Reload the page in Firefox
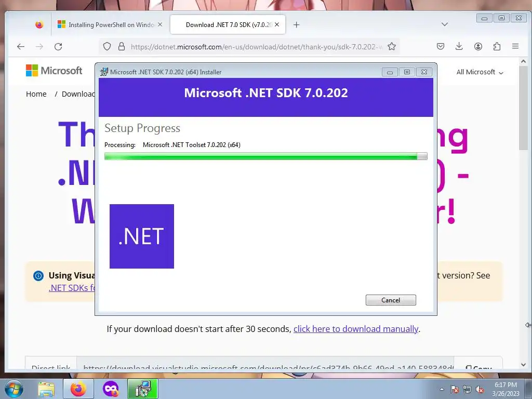The height and width of the screenshot is (399, 532). point(58,46)
